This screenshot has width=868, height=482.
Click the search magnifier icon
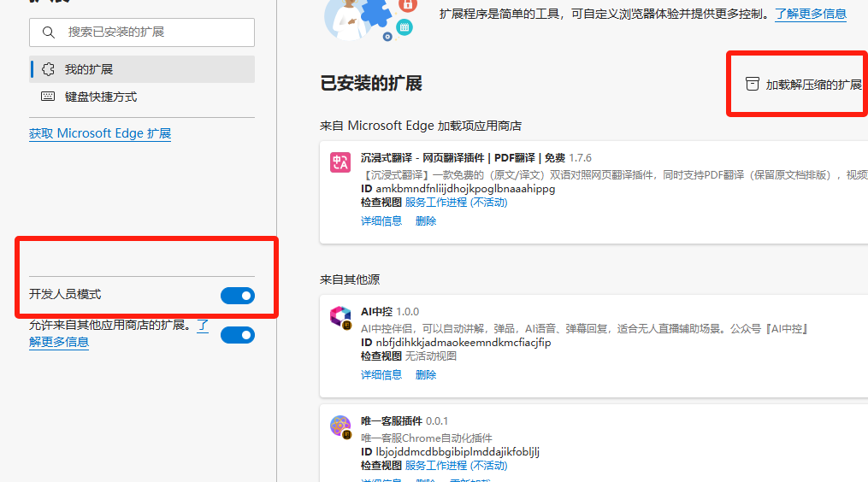point(49,32)
